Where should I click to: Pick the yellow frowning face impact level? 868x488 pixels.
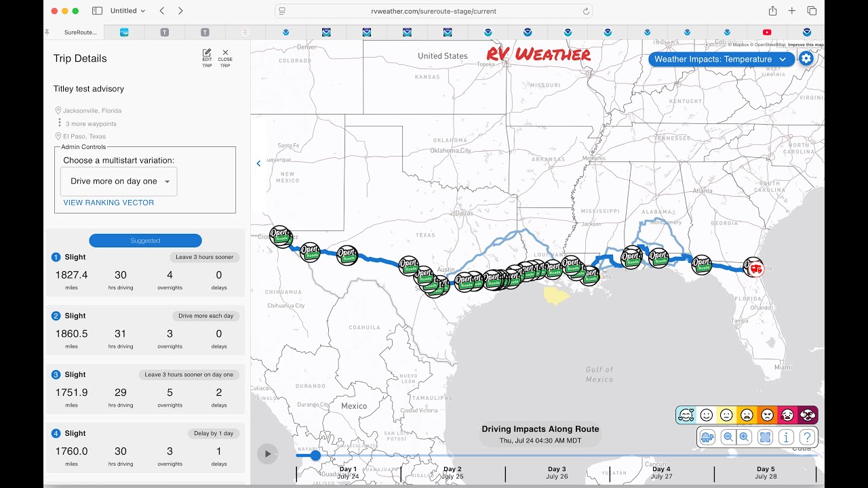pyautogui.click(x=747, y=415)
